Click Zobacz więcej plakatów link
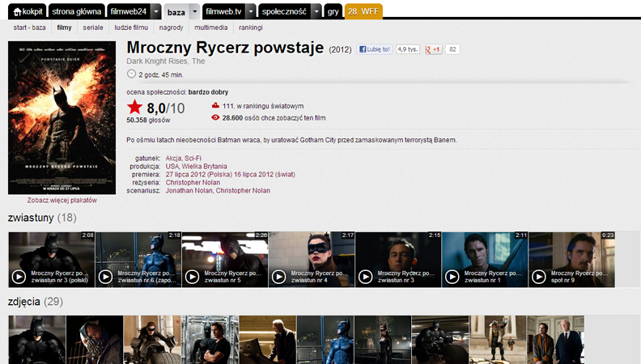Screen dimensions: 641x364 [x=62, y=200]
